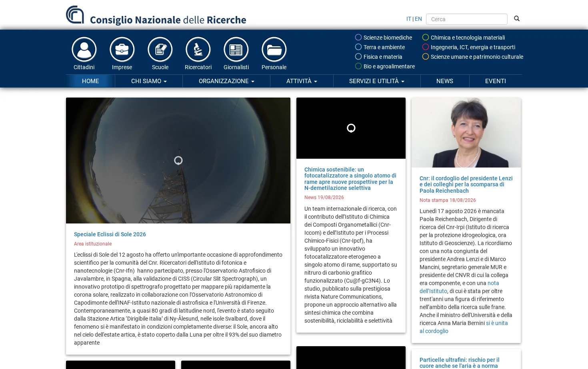Expand the CHI SIAMO dropdown menu
This screenshot has height=369, width=588.
[149, 81]
